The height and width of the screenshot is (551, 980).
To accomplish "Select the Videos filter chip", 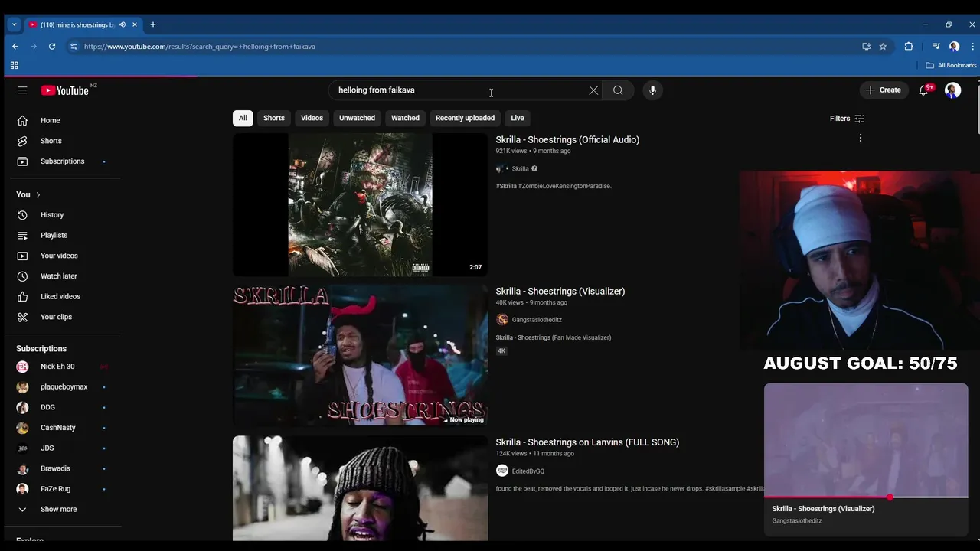I will (312, 118).
